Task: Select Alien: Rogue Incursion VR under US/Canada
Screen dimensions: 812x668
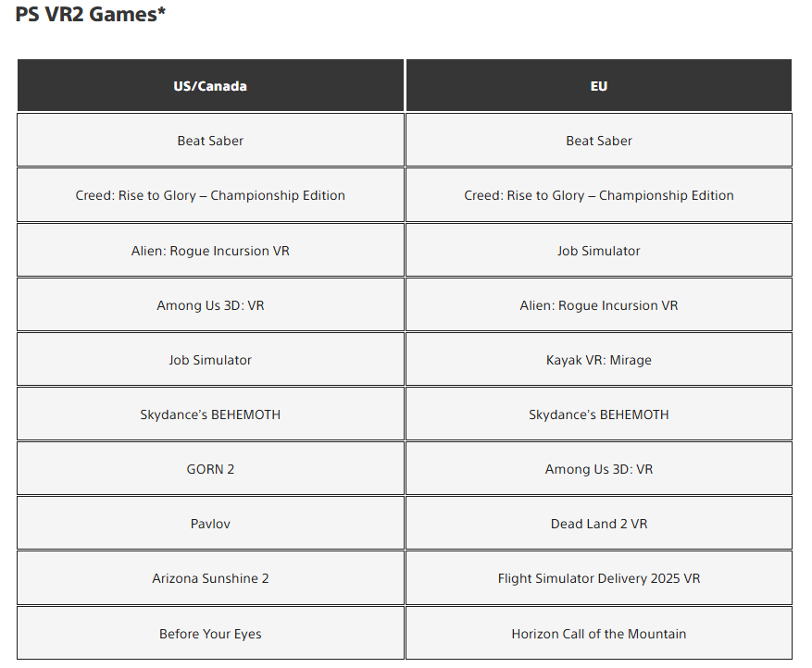Action: tap(210, 251)
